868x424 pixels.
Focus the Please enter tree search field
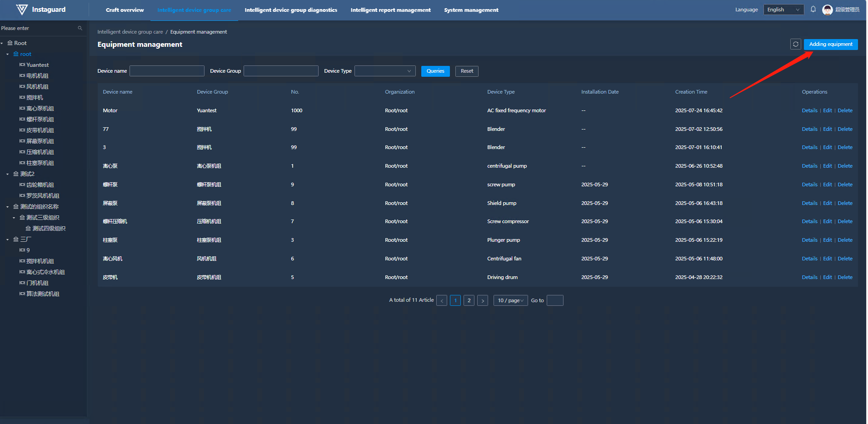tap(39, 28)
